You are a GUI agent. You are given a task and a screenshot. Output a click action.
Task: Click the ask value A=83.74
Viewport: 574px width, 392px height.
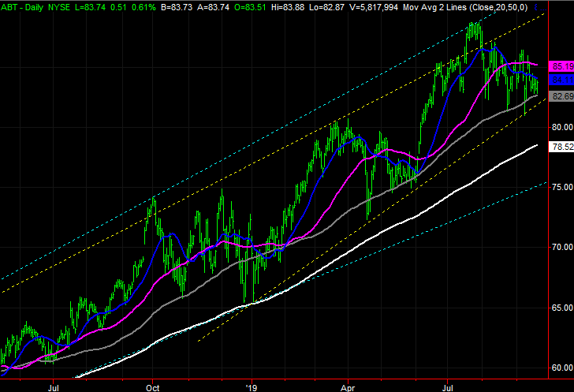[214, 7]
